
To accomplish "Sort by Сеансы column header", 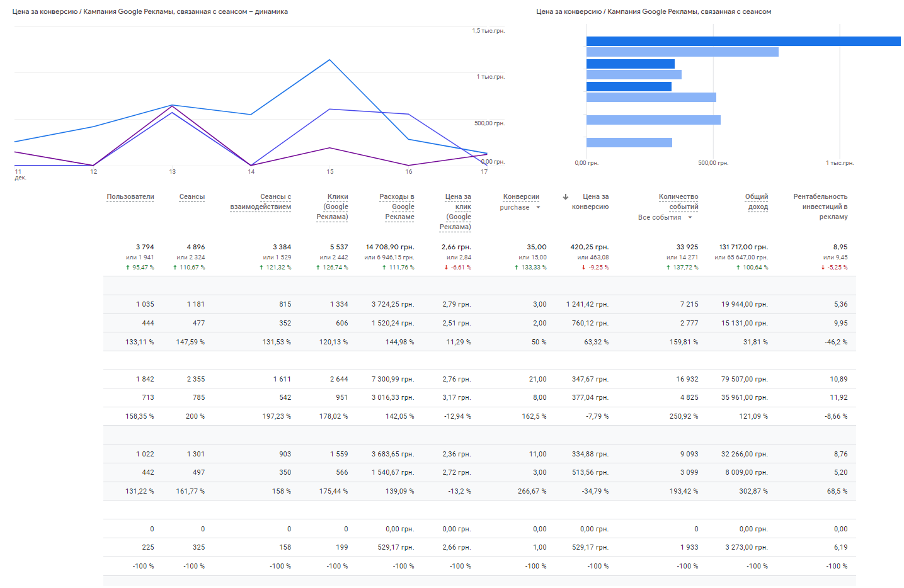I will coord(192,197).
